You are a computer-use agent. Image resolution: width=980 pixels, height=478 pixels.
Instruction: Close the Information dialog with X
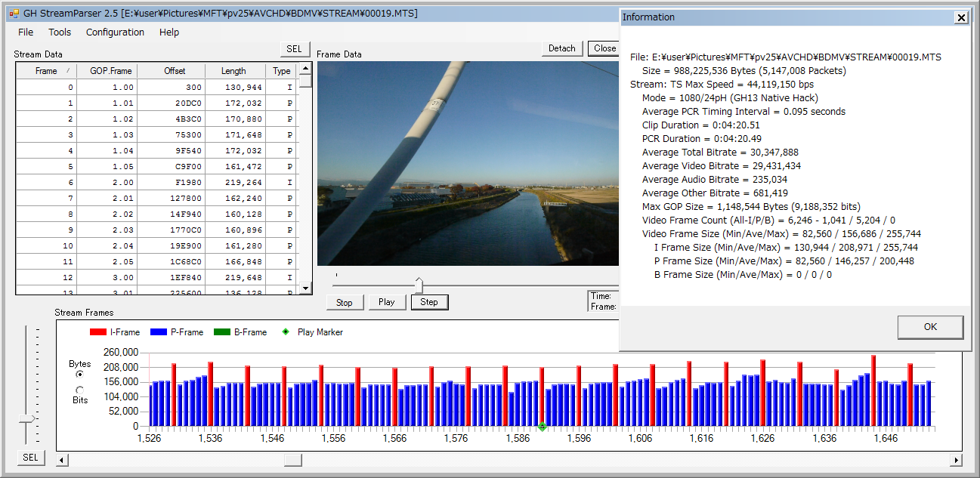pyautogui.click(x=961, y=17)
